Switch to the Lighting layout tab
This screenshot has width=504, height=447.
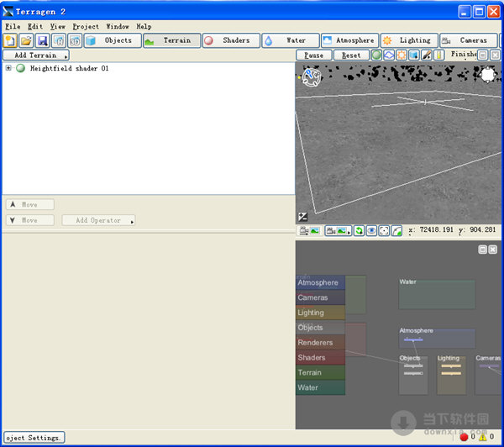pos(409,40)
